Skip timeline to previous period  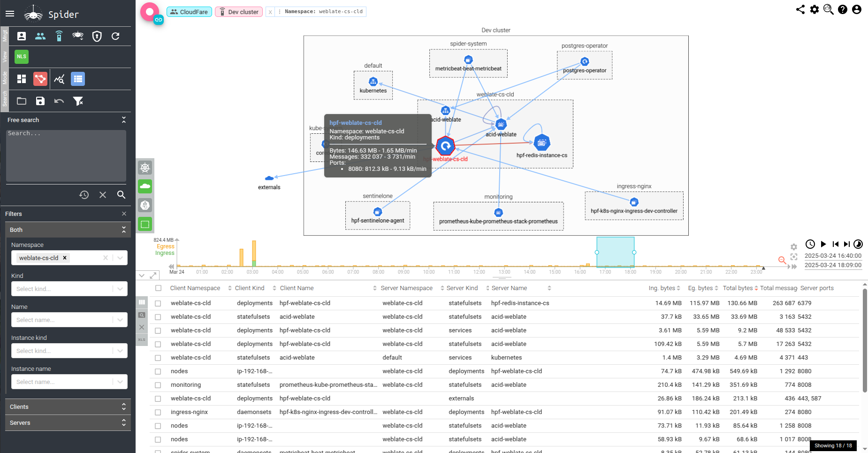836,244
